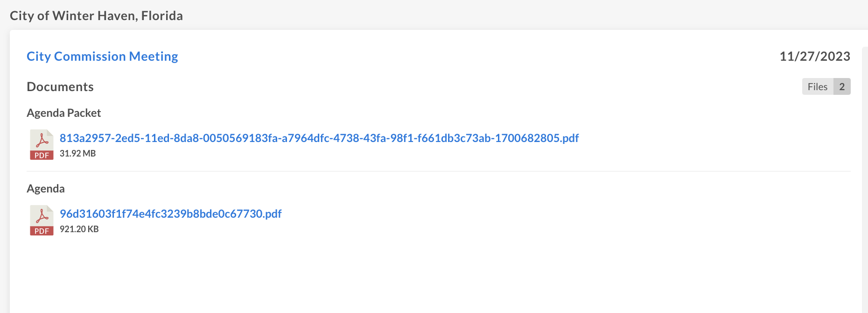Click the PDF icon next to the Agenda Packet file
868x313 pixels.
coord(41,144)
